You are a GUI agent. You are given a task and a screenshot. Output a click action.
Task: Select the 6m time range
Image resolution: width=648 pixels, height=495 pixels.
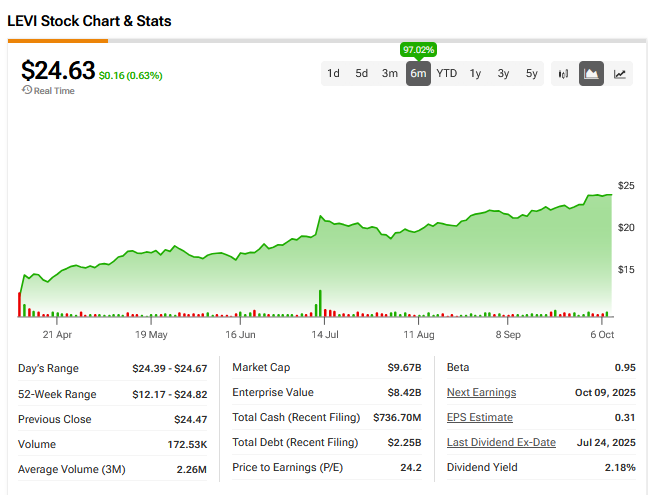[418, 73]
